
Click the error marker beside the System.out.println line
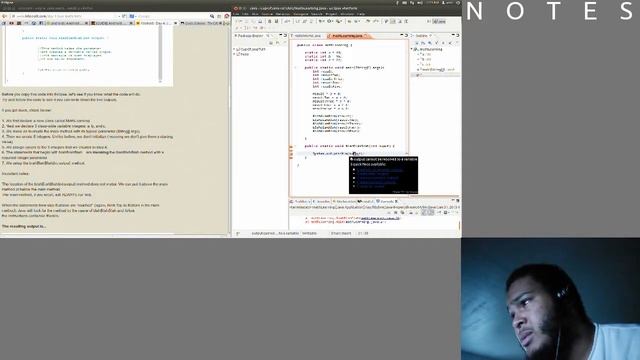coord(291,153)
